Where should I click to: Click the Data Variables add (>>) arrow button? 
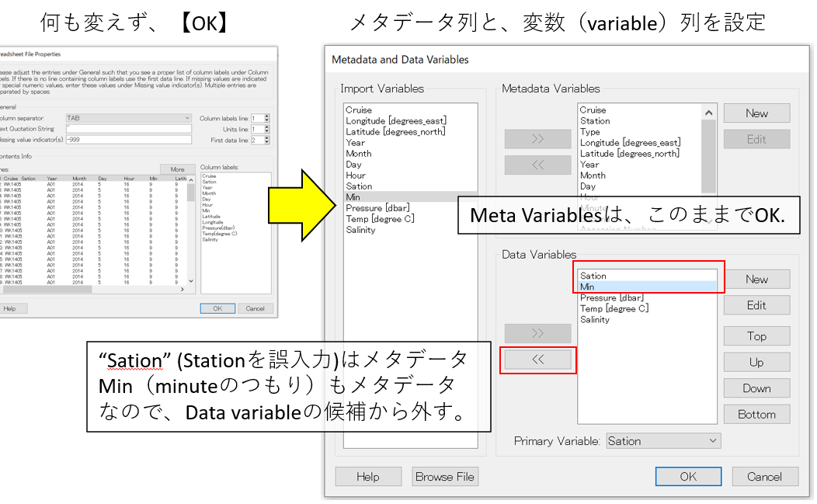pos(537,333)
